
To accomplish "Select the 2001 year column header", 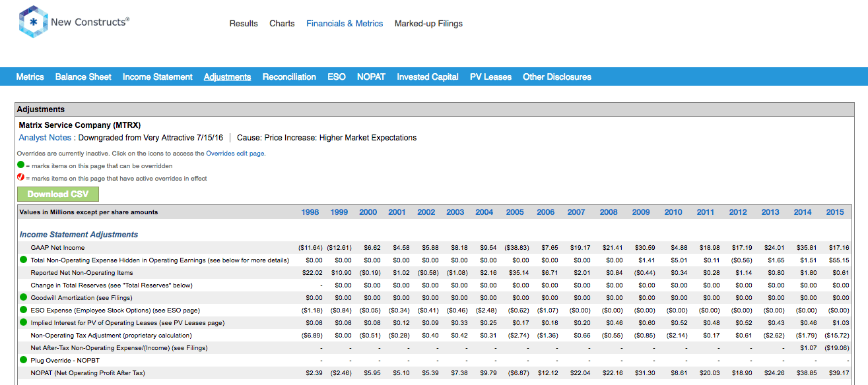I will pyautogui.click(x=397, y=212).
